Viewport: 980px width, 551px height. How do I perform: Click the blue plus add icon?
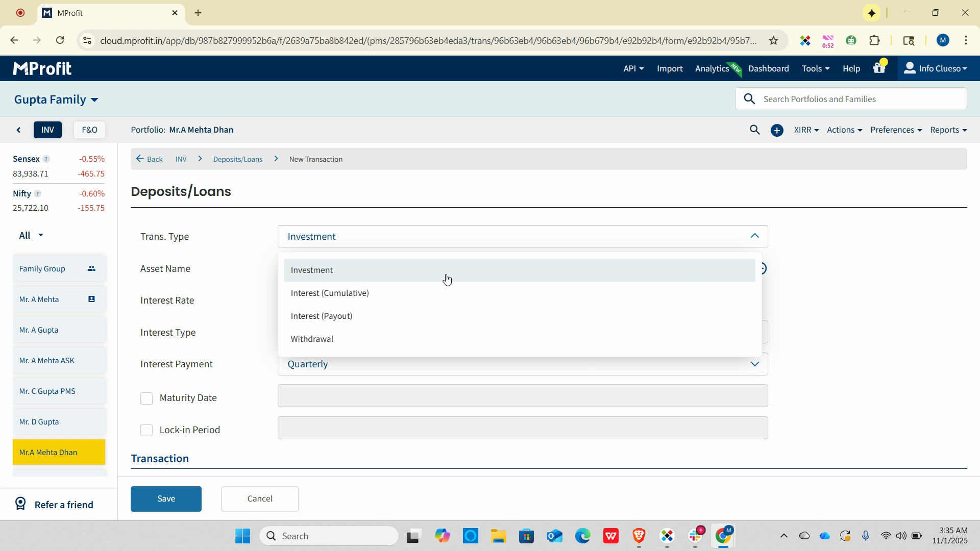tap(777, 131)
